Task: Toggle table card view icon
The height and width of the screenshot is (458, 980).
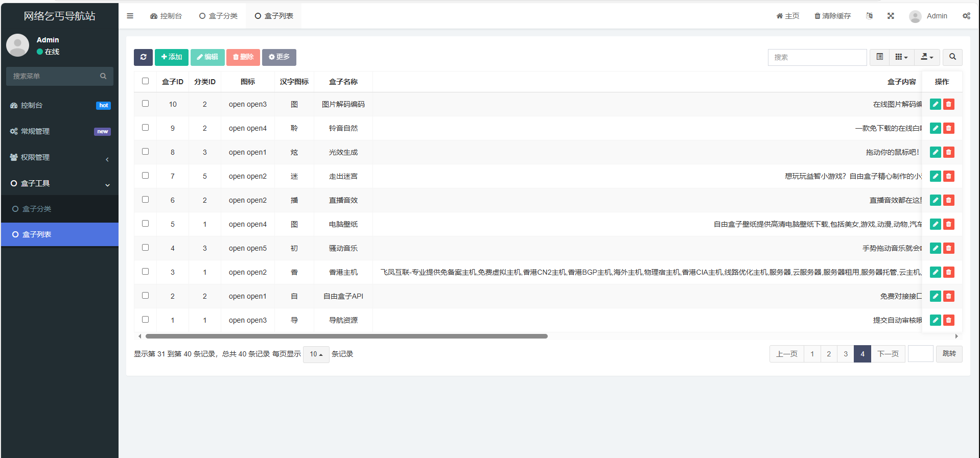Action: (879, 57)
